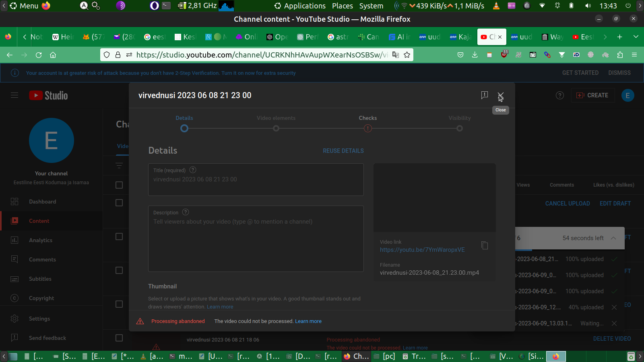Open the video filter icon in content list
Screen dimensions: 644x362
119,166
